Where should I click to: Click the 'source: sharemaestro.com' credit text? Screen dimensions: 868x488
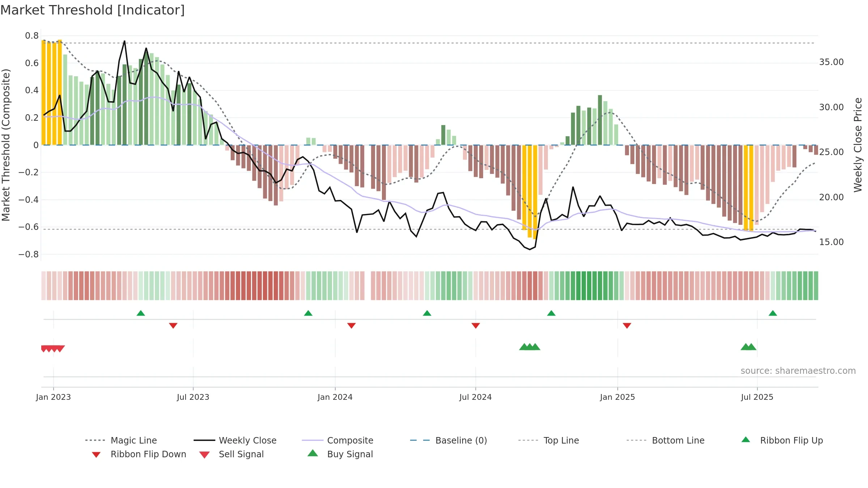coord(798,371)
